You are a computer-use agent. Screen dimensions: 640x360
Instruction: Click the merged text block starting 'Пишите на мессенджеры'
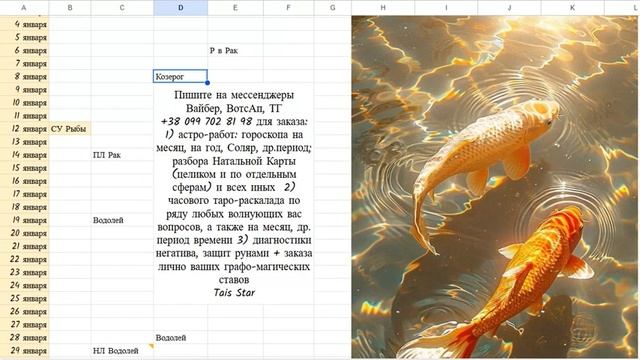pyautogui.click(x=234, y=193)
